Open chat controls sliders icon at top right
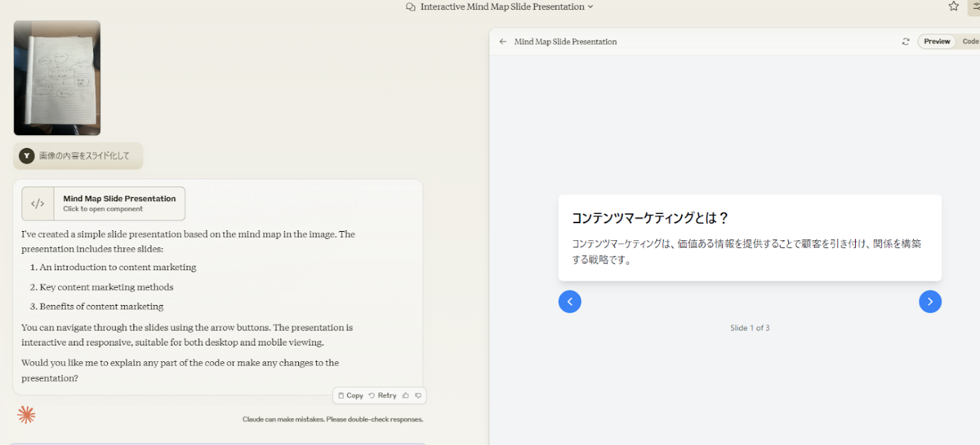The image size is (980, 445). coord(974,6)
